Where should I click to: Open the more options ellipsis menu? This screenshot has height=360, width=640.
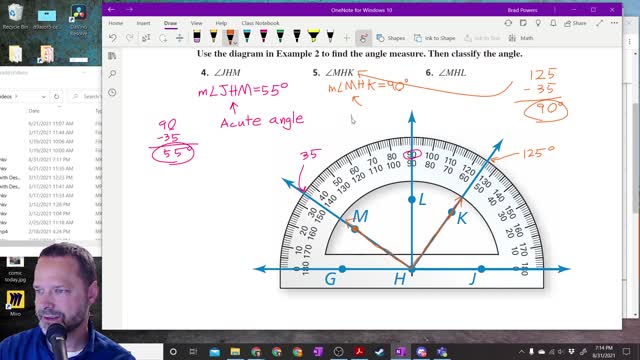click(x=614, y=23)
